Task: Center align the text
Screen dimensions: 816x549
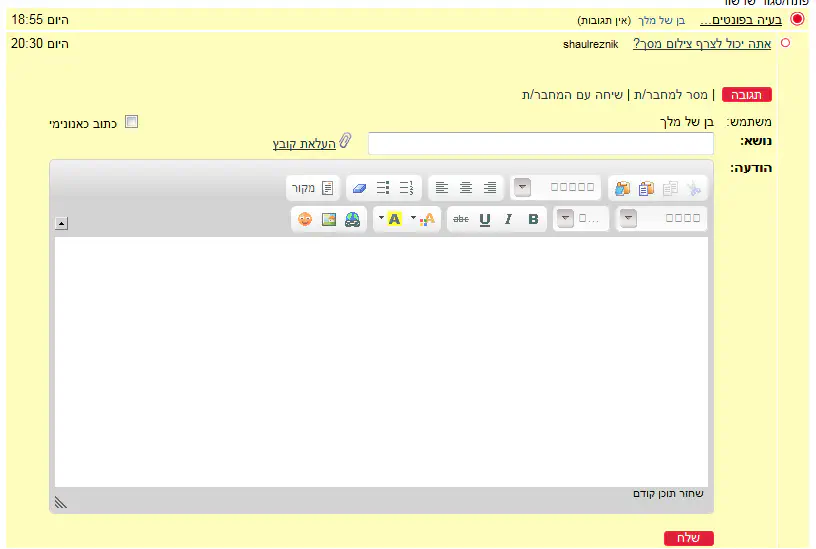Action: click(466, 188)
